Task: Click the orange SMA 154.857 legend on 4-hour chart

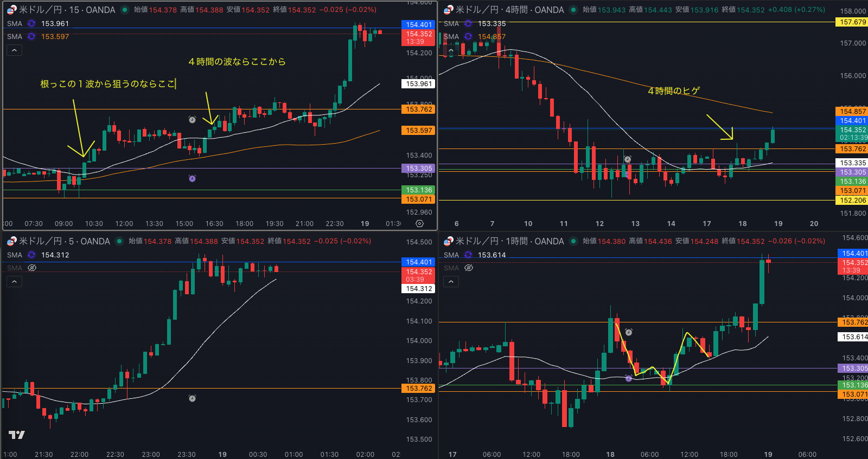Action: pyautogui.click(x=491, y=37)
